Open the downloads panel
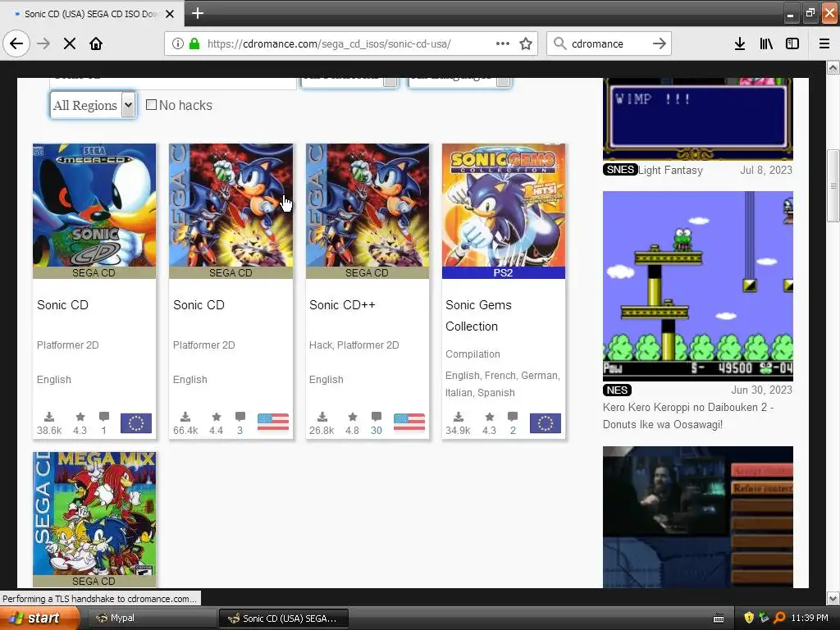 (x=740, y=43)
